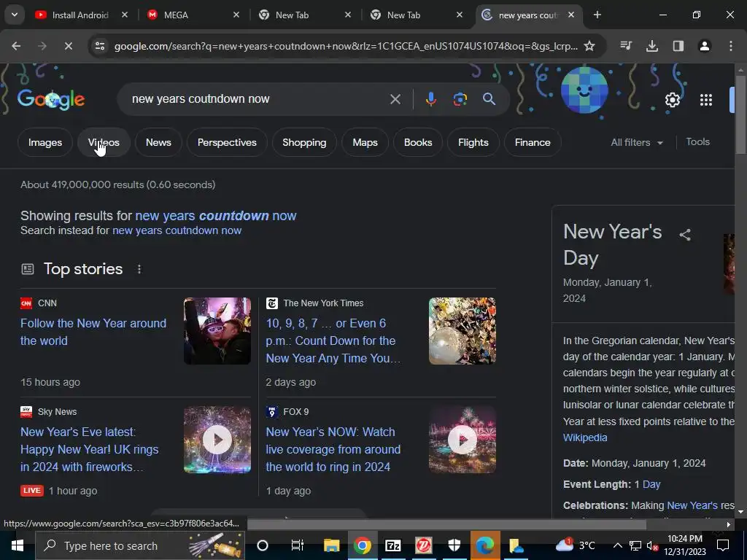Select the Shopping filter chip
747x560 pixels.
(304, 142)
